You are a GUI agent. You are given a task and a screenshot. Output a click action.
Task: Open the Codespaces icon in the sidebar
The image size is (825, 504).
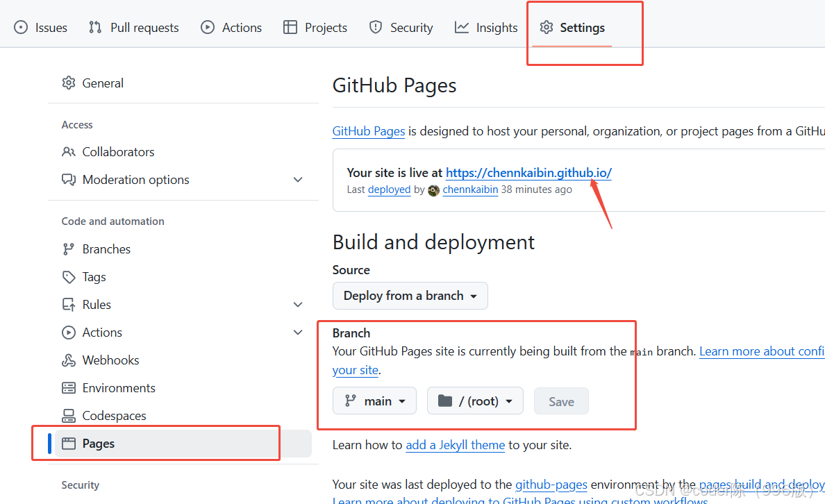(x=70, y=415)
